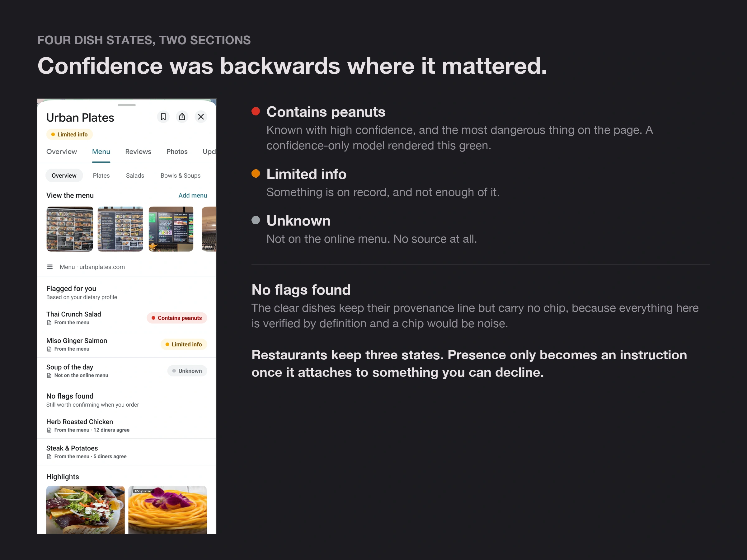Close the Urban Plates panel

[201, 117]
